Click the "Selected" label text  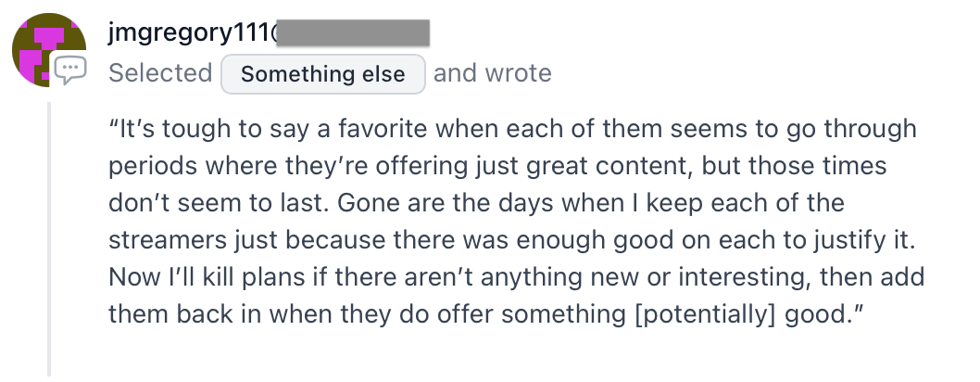pos(160,73)
